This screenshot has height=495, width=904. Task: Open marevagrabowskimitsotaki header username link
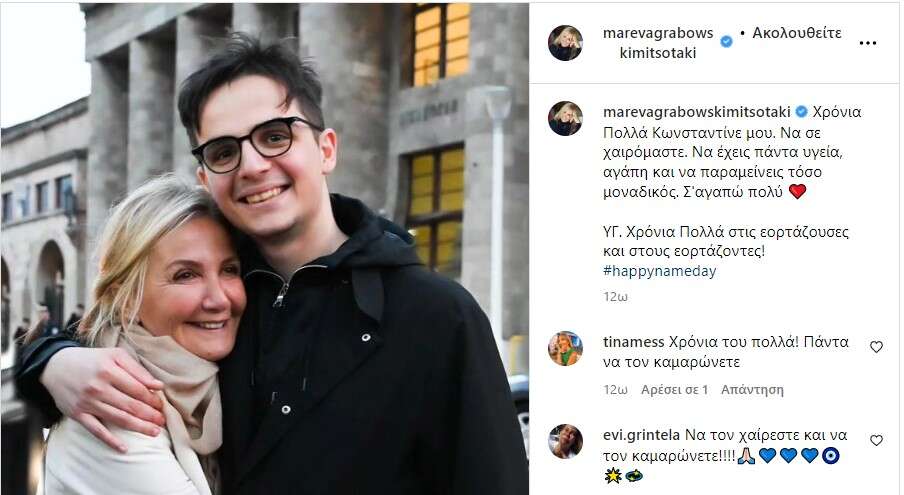point(658,43)
